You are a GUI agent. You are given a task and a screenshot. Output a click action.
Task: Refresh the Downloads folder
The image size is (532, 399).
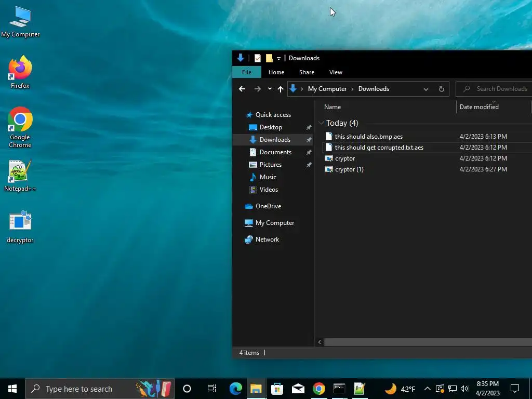point(442,89)
